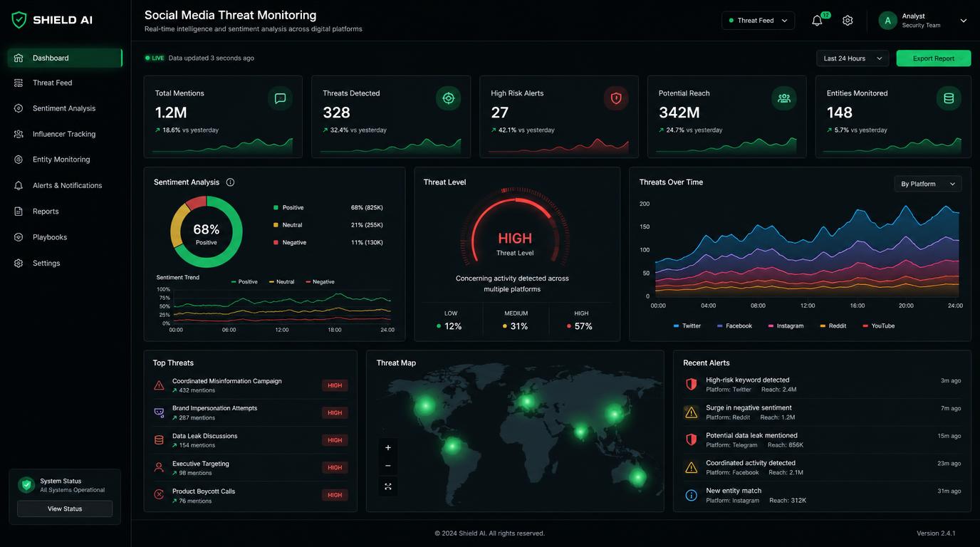Toggle the Twitter series in chart legend
This screenshot has height=547, width=980.
[687, 325]
